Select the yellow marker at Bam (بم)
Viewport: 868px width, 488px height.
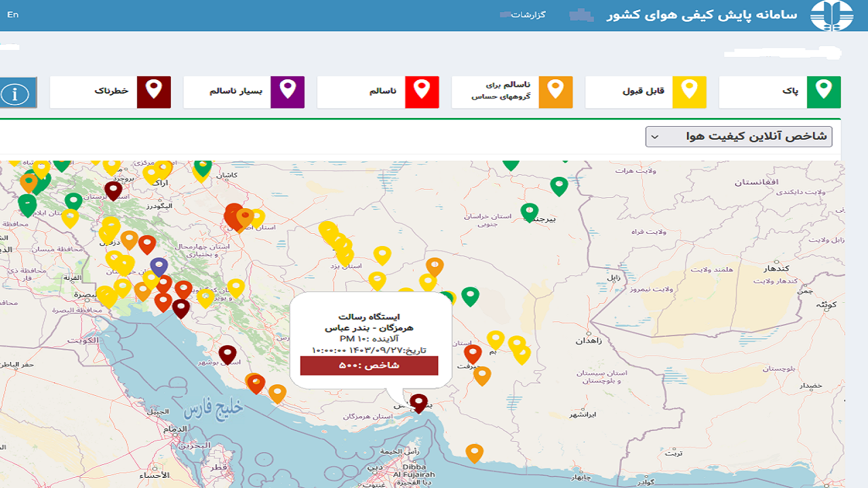tap(496, 340)
